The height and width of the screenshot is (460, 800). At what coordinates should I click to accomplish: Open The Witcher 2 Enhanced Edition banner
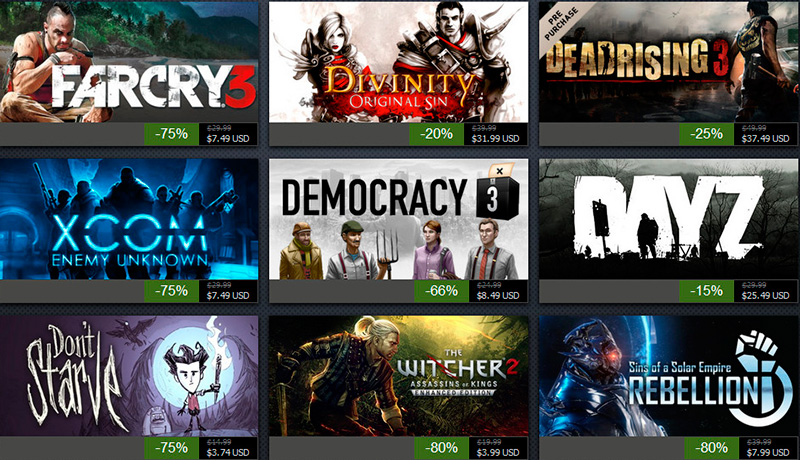(398, 376)
